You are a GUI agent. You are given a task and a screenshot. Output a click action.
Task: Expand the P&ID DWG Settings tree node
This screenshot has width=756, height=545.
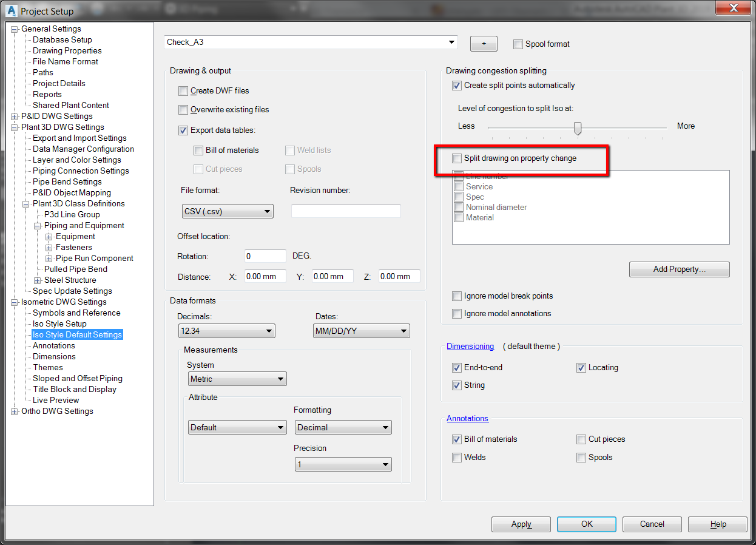(x=13, y=116)
